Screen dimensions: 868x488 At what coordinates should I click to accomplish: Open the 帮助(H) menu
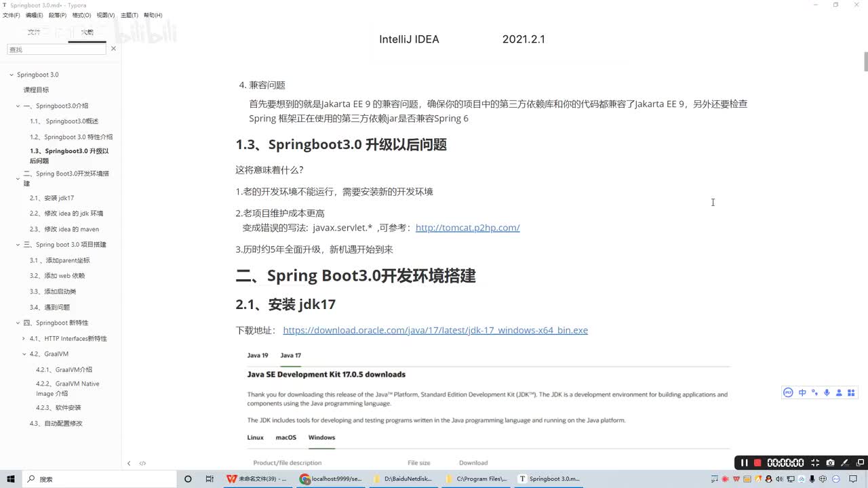click(153, 15)
